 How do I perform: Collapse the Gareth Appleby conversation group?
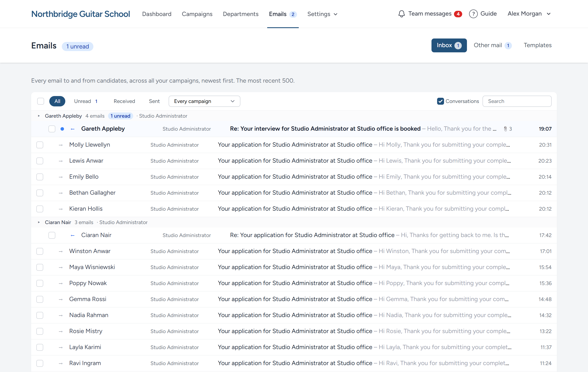pyautogui.click(x=39, y=116)
